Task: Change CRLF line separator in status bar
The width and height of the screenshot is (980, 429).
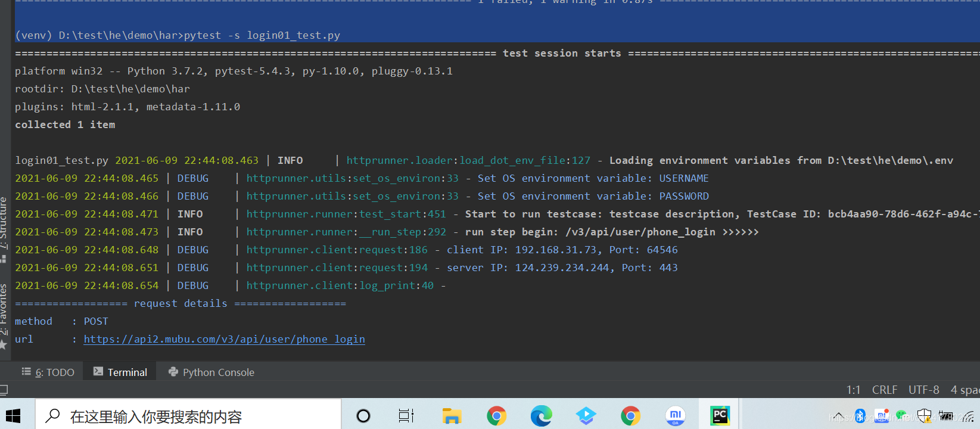Action: pyautogui.click(x=885, y=390)
